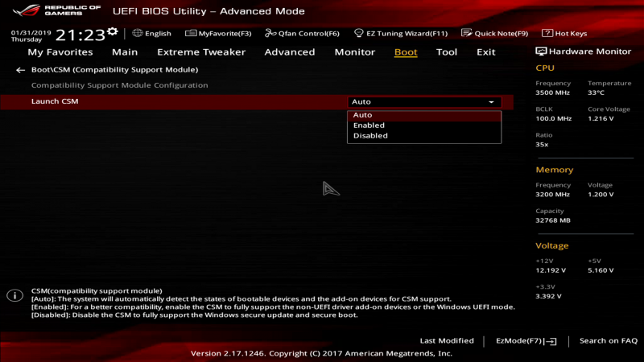Start EZ Tuning Wizard(F11)

407,34
